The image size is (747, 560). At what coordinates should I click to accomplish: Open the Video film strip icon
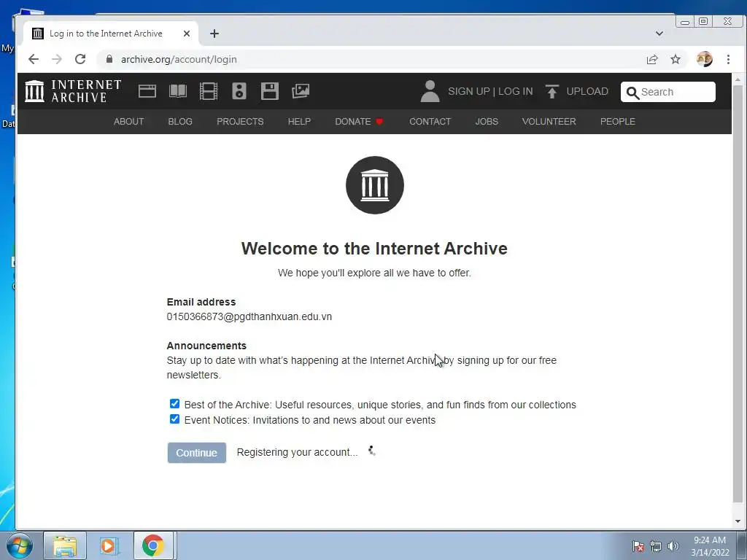208,91
